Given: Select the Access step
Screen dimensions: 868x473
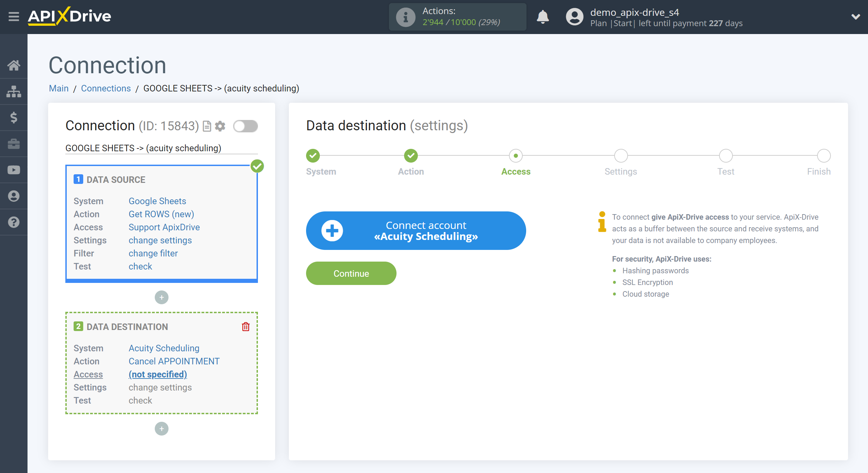Looking at the screenshot, I should (516, 156).
